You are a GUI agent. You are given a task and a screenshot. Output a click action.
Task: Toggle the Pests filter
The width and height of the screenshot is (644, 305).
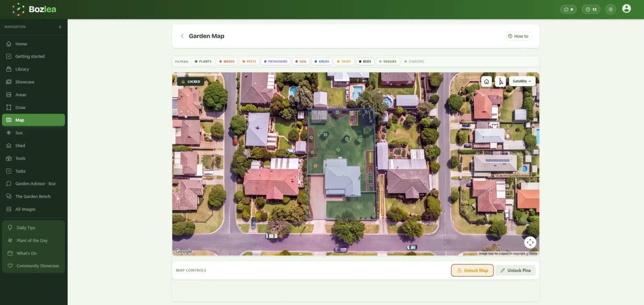click(x=249, y=62)
